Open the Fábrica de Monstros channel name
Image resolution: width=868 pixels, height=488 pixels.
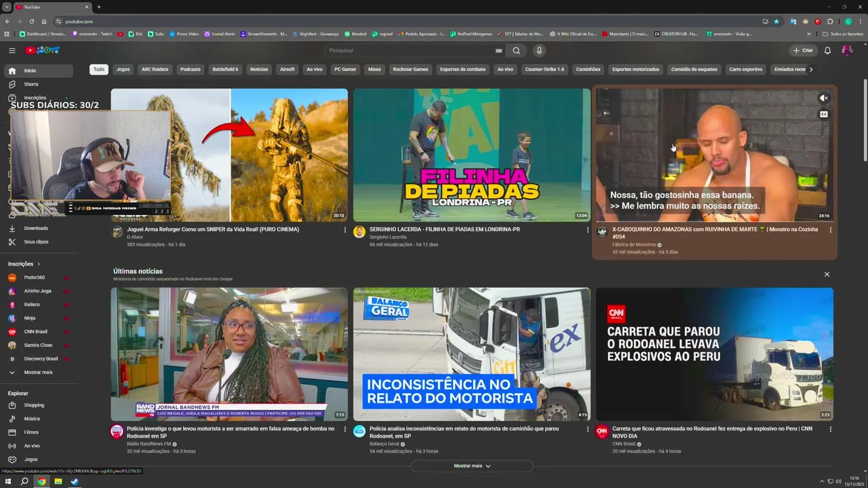coord(634,245)
